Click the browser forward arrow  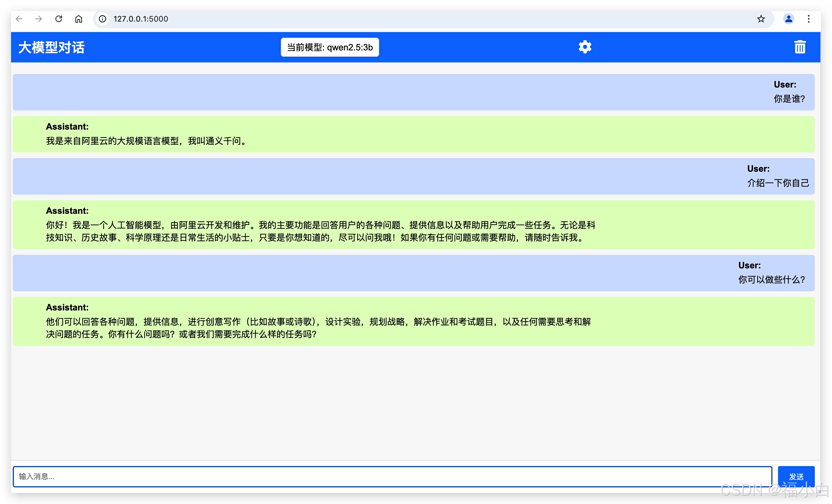click(39, 19)
